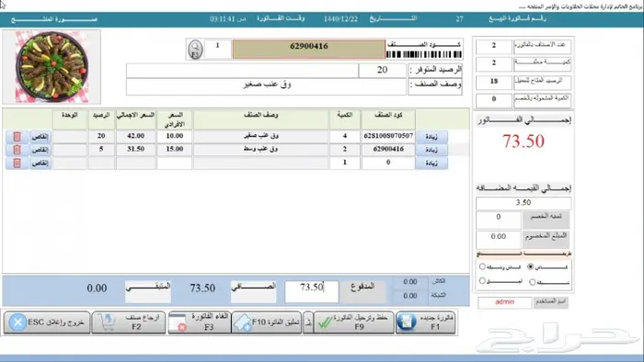The image size is (644, 362).
Task: Delete the 62900416 table row using its trash icon
Action: click(x=17, y=150)
